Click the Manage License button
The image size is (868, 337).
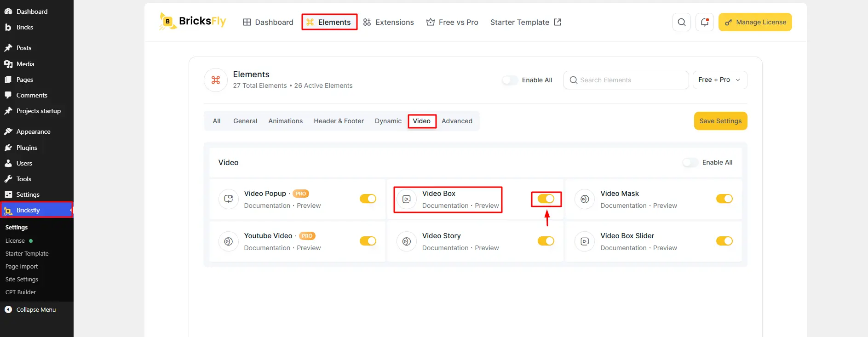tap(755, 22)
